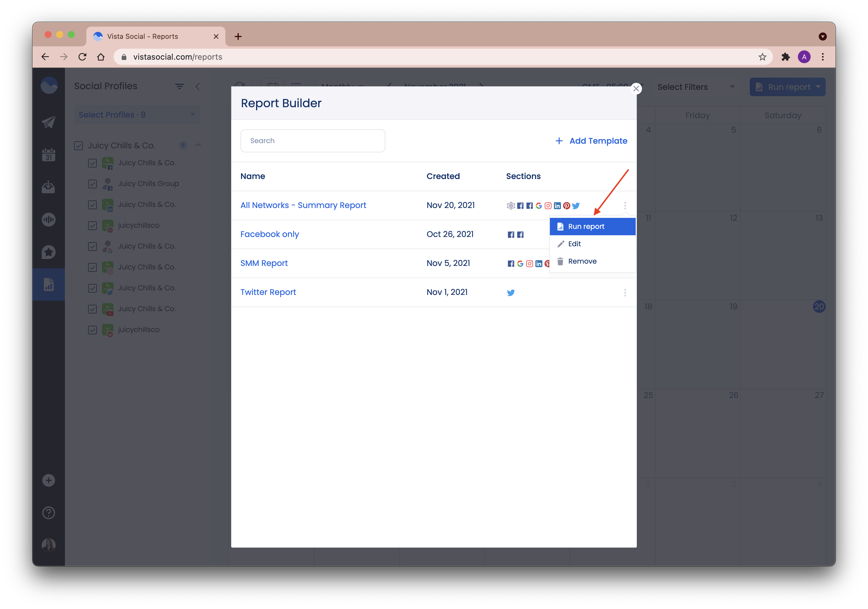Open the Select Profiles dropdown
The height and width of the screenshot is (609, 868).
point(137,114)
